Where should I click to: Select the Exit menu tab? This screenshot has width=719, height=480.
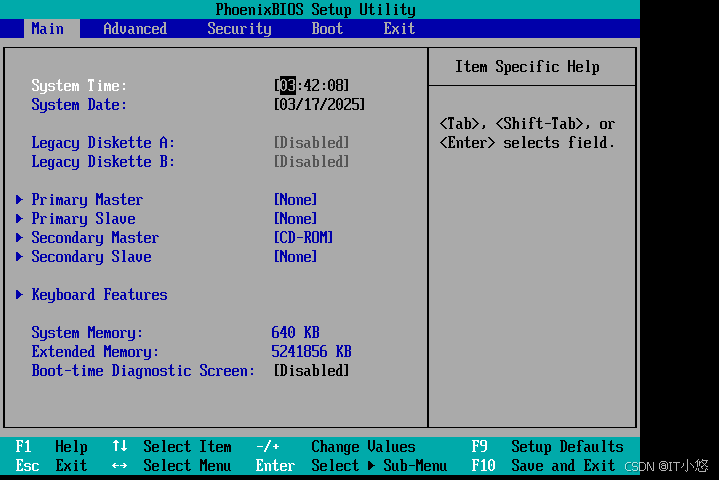[399, 28]
